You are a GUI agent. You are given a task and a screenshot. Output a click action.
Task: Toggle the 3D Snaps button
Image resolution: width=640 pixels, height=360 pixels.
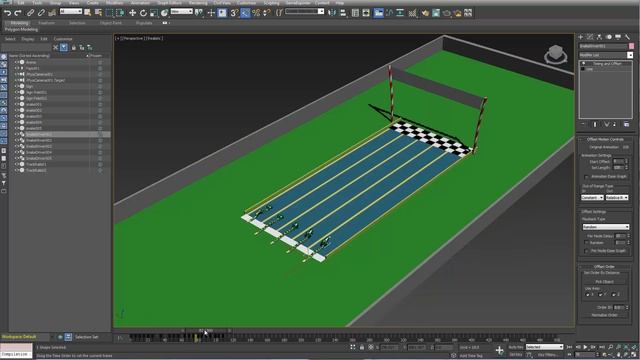pos(234,13)
